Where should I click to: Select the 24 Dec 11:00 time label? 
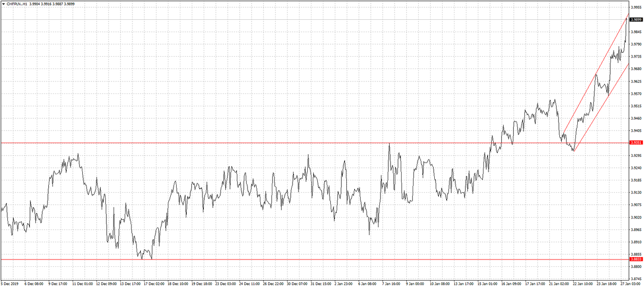(248, 284)
